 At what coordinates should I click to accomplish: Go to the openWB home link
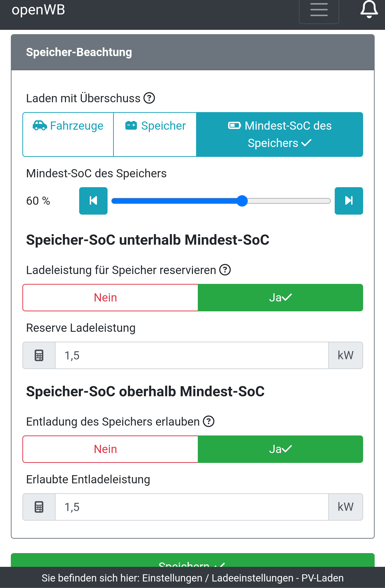click(38, 10)
